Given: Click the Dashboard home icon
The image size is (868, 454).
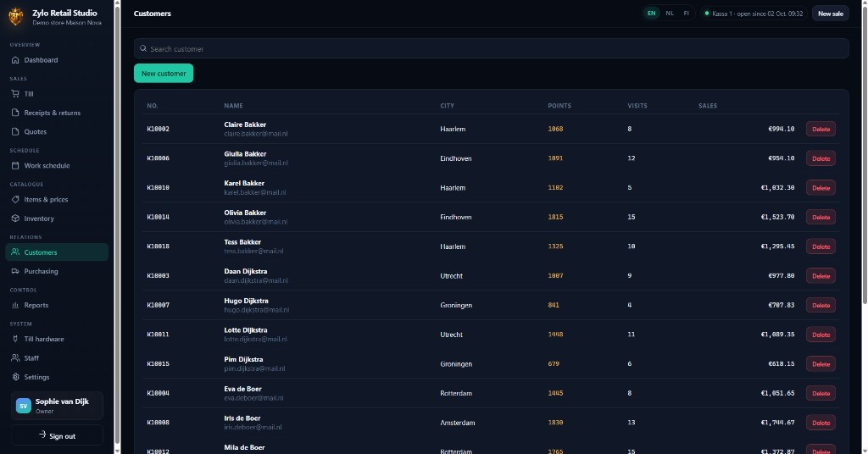Looking at the screenshot, I should pyautogui.click(x=15, y=60).
